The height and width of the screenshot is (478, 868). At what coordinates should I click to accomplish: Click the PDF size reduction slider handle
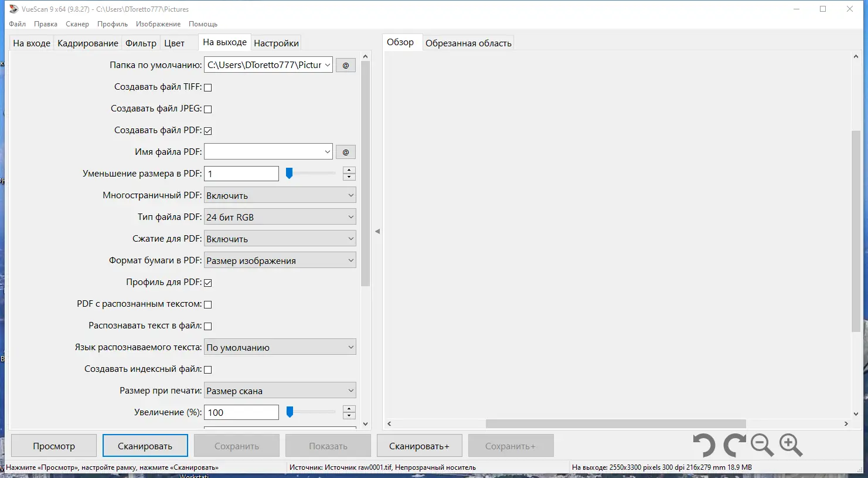pyautogui.click(x=289, y=174)
